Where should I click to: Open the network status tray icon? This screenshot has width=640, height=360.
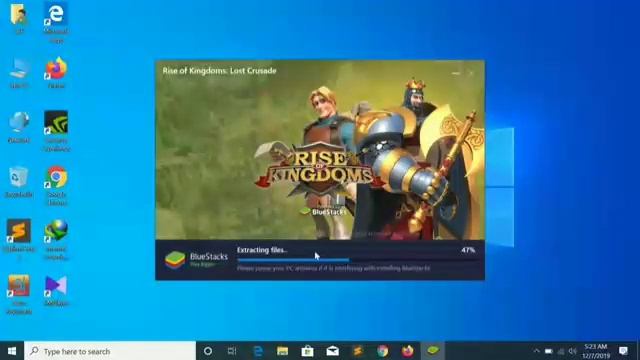[x=561, y=351]
